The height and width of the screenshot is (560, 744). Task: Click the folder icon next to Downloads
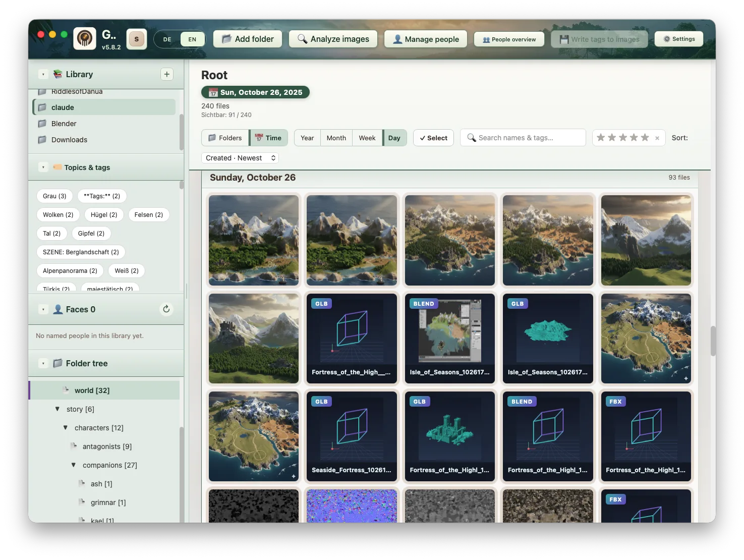[42, 140]
